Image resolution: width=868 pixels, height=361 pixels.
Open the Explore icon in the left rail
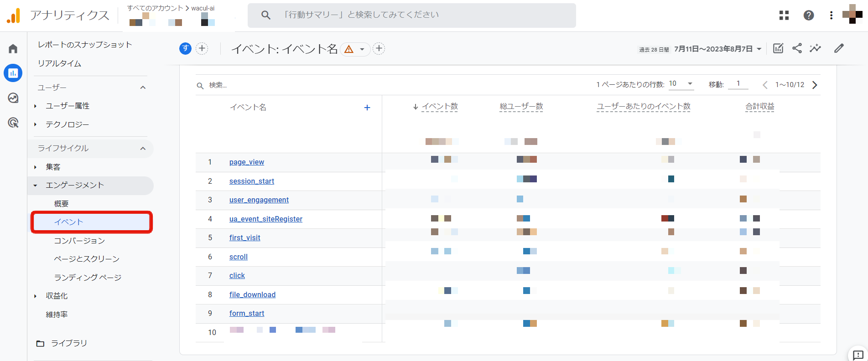click(x=13, y=98)
